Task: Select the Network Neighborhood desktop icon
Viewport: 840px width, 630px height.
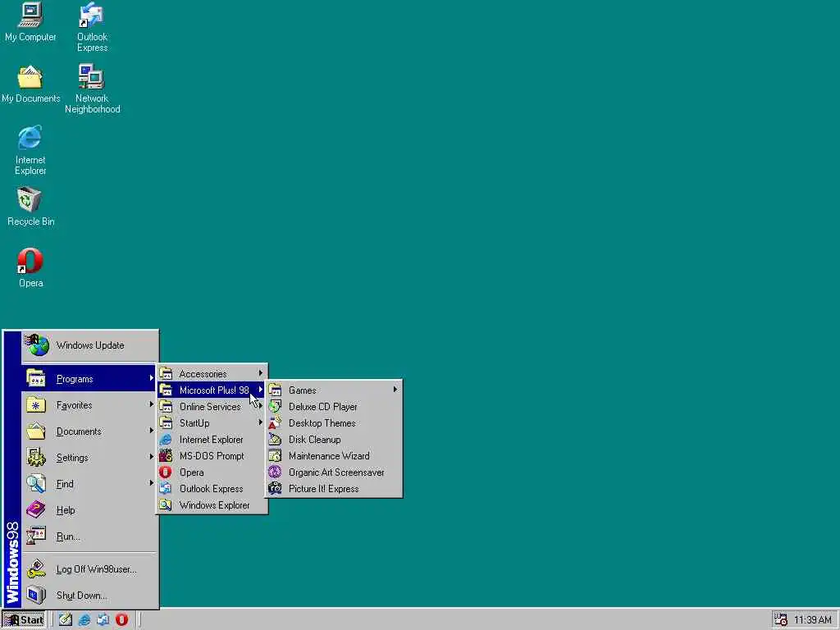Action: [x=92, y=89]
